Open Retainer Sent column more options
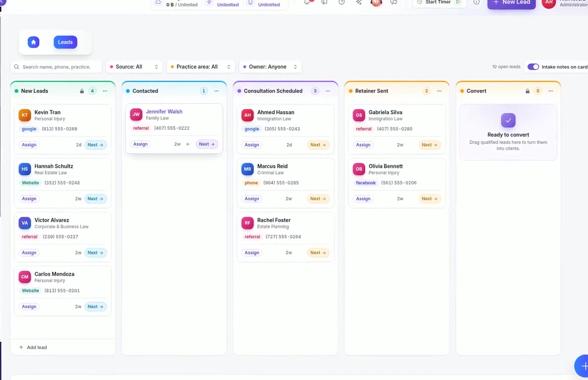 439,91
